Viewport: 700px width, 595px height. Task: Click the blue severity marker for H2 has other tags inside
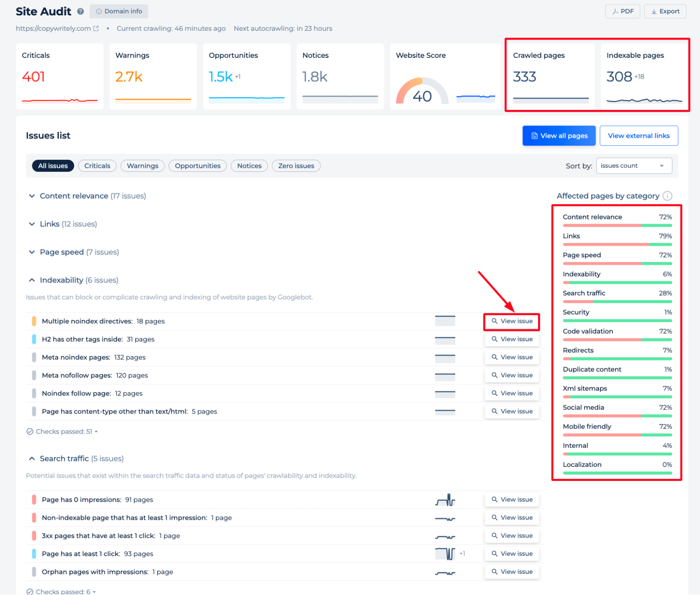coord(34,339)
